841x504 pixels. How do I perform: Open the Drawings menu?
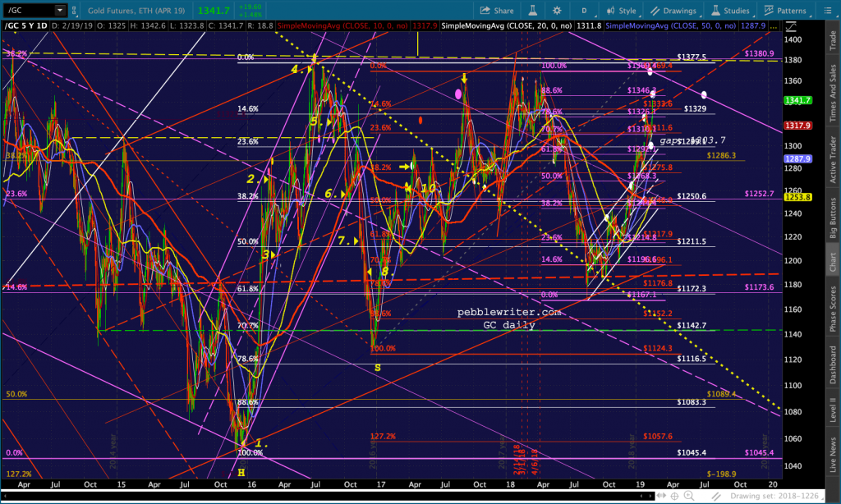click(673, 10)
